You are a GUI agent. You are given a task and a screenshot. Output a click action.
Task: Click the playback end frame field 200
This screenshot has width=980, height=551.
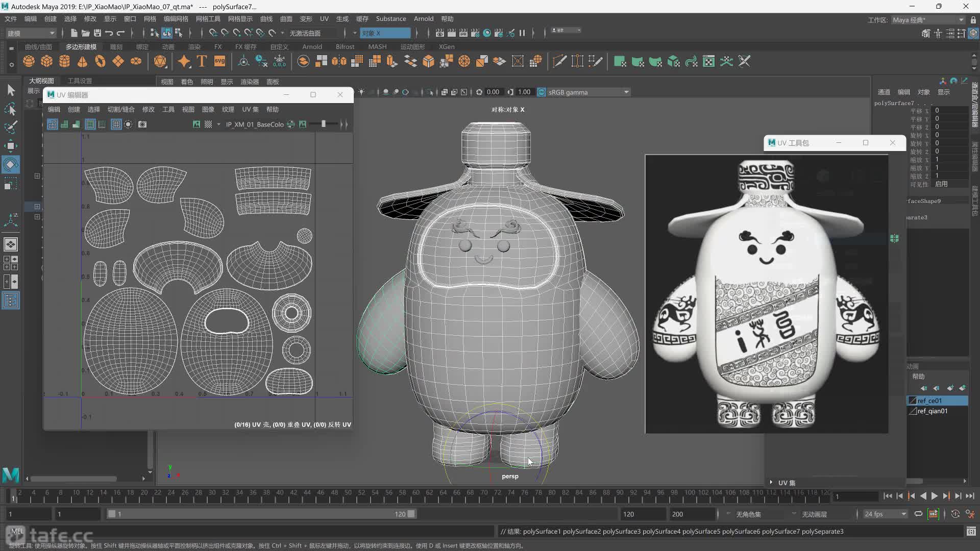pos(692,514)
